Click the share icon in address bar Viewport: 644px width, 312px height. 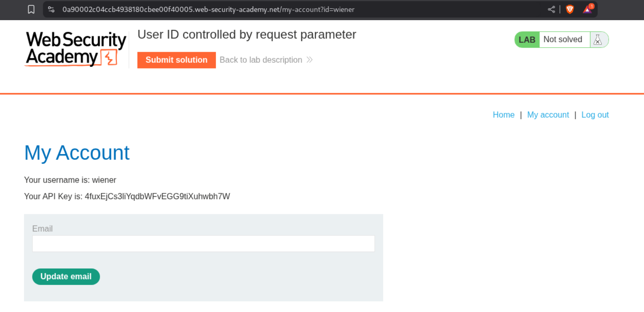point(551,9)
